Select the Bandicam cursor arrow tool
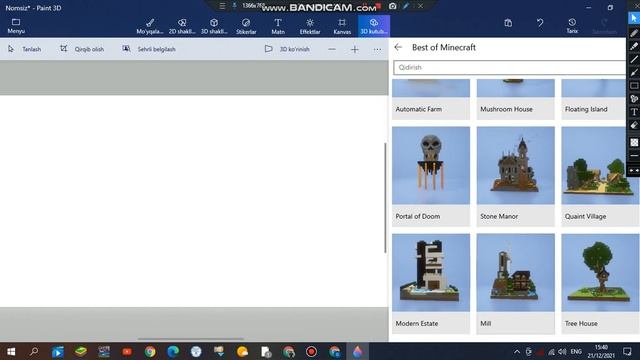This screenshot has height=360, width=640. coord(633,18)
